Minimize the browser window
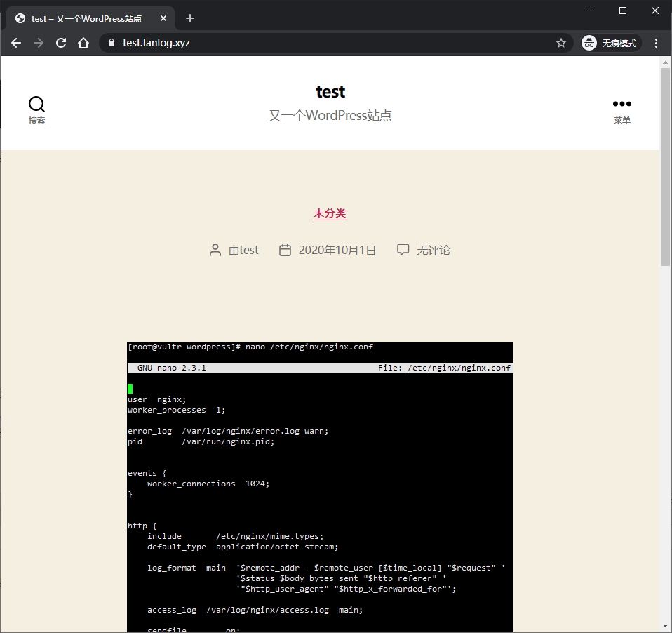This screenshot has width=672, height=633. [591, 11]
